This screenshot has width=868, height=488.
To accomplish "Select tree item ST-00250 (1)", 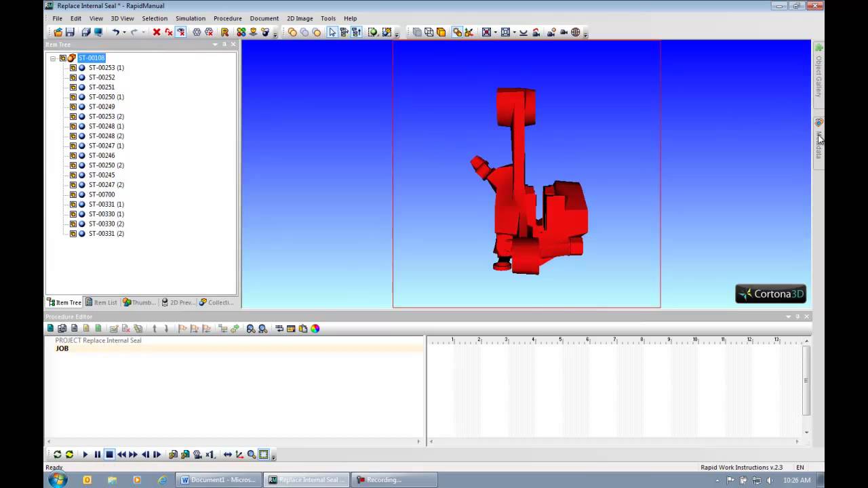I will click(106, 97).
